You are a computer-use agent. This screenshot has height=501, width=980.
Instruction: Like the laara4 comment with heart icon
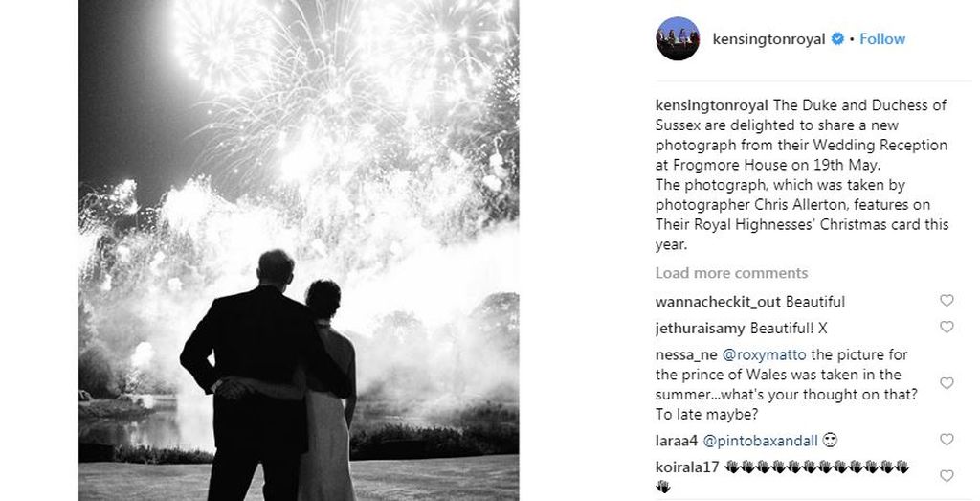click(x=947, y=440)
